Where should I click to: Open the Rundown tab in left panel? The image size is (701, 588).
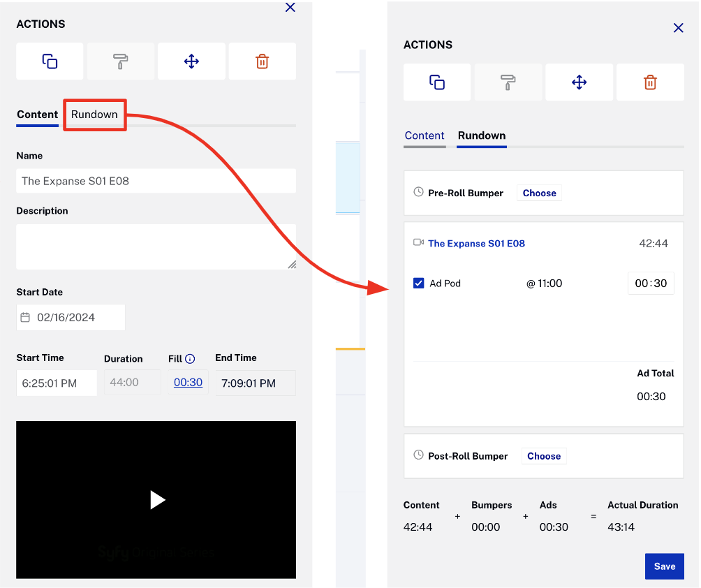click(x=94, y=115)
